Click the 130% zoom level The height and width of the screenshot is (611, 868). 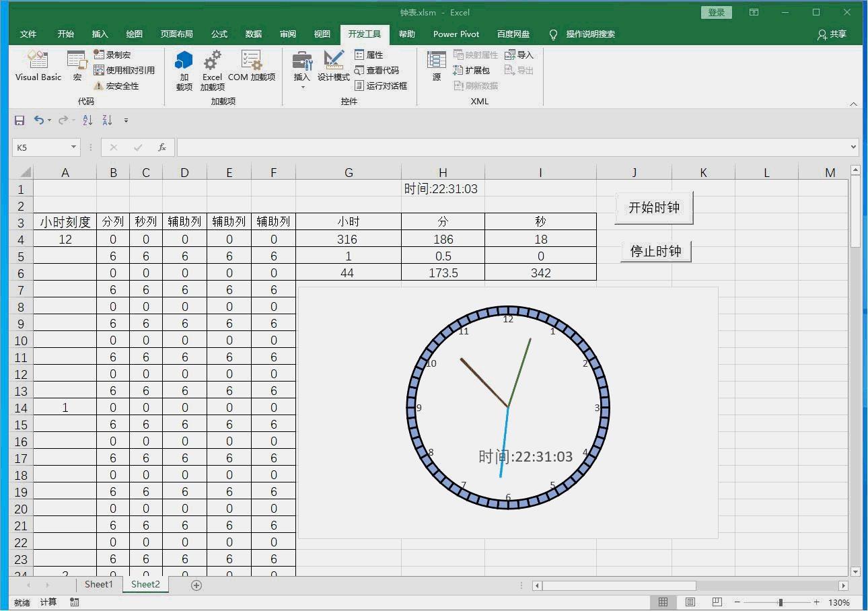tap(838, 603)
